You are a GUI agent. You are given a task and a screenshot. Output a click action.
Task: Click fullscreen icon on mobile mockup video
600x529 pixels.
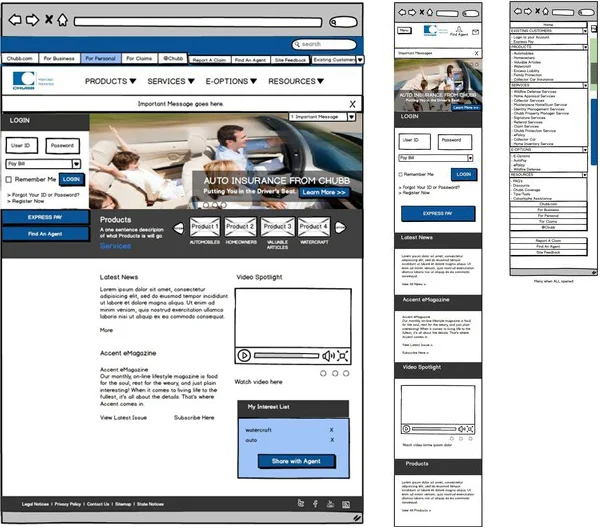point(470,429)
